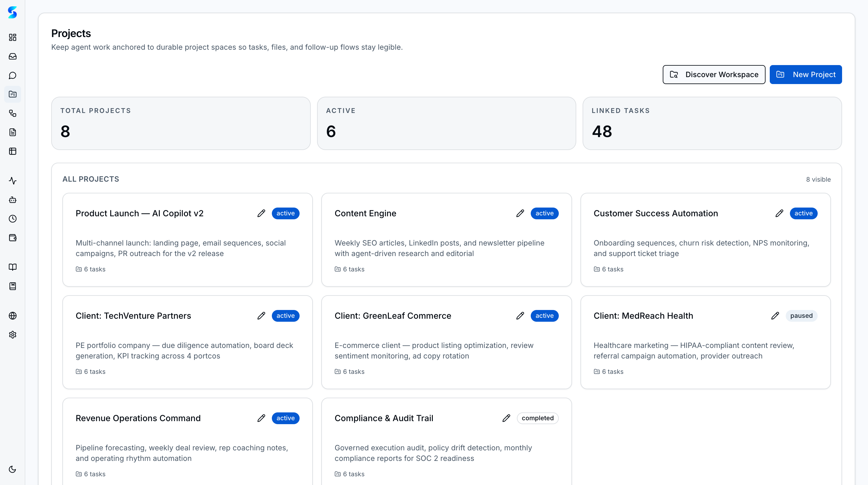Click the dashboard grid icon in sidebar

(x=12, y=37)
